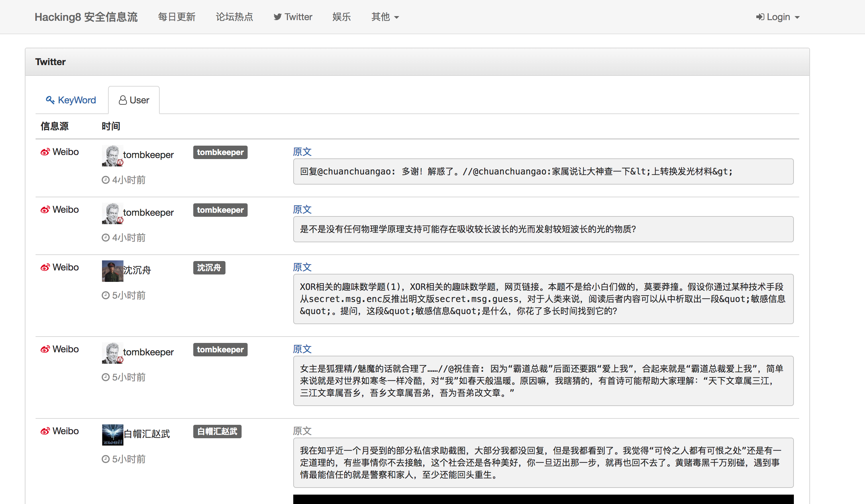
Task: Click tombkeeper tag in the 回复@chuanchuangao row
Action: pos(220,152)
